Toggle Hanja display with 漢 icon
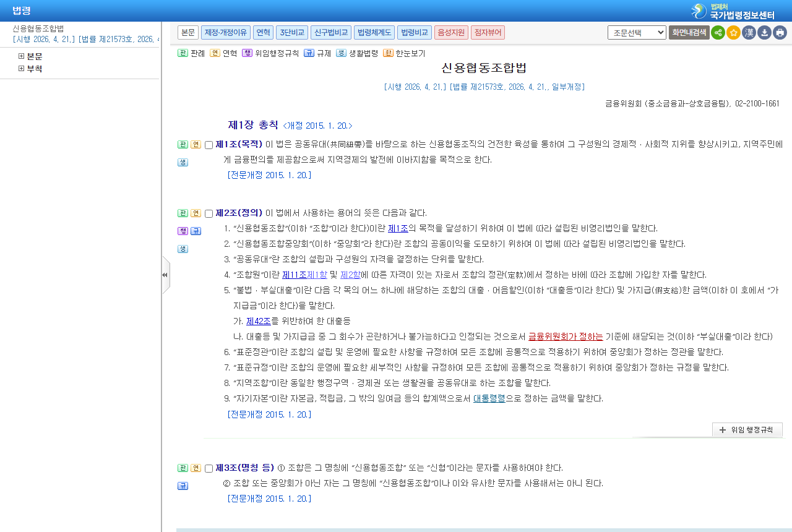Image resolution: width=792 pixels, height=532 pixels. tap(749, 33)
